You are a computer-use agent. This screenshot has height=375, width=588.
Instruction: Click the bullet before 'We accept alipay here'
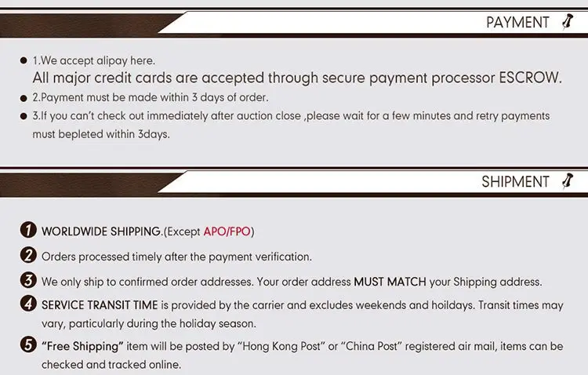click(24, 61)
